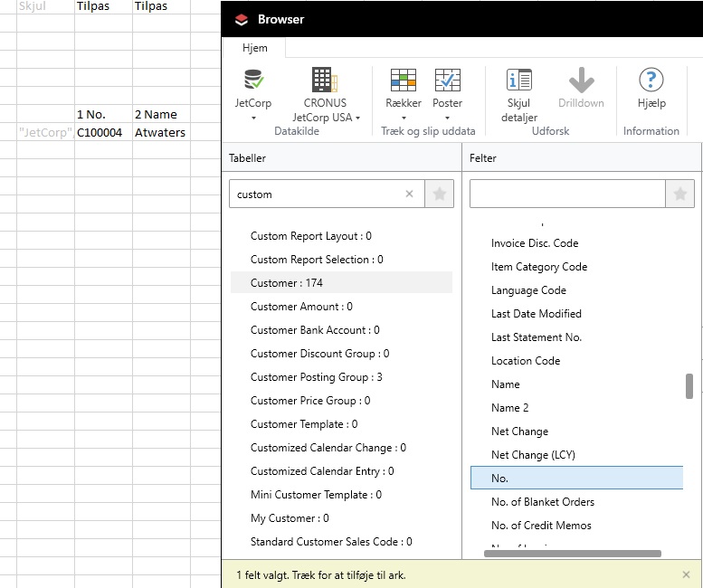Screen dimensions: 703x588
Task: Switch to the Hjem ribbon tab
Action: (254, 48)
